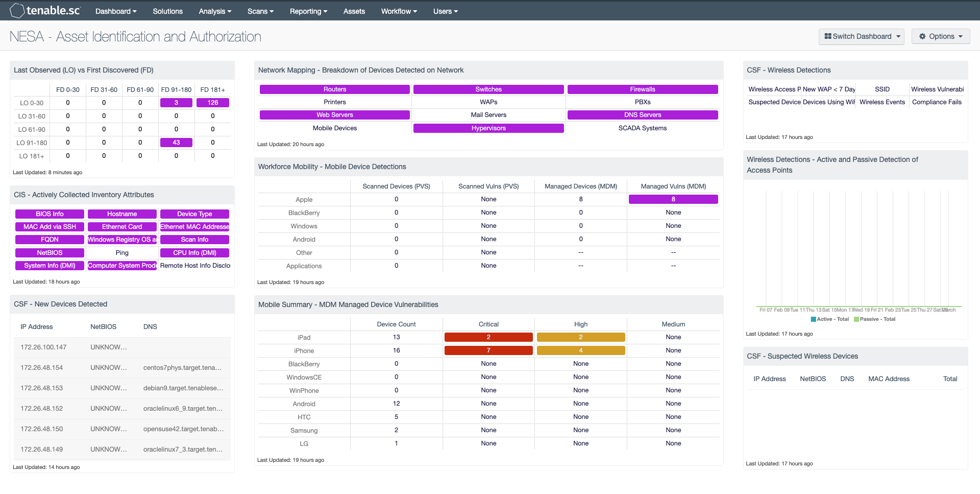This screenshot has width=980, height=494.
Task: Click the SCADA Systems cell
Action: [x=643, y=128]
